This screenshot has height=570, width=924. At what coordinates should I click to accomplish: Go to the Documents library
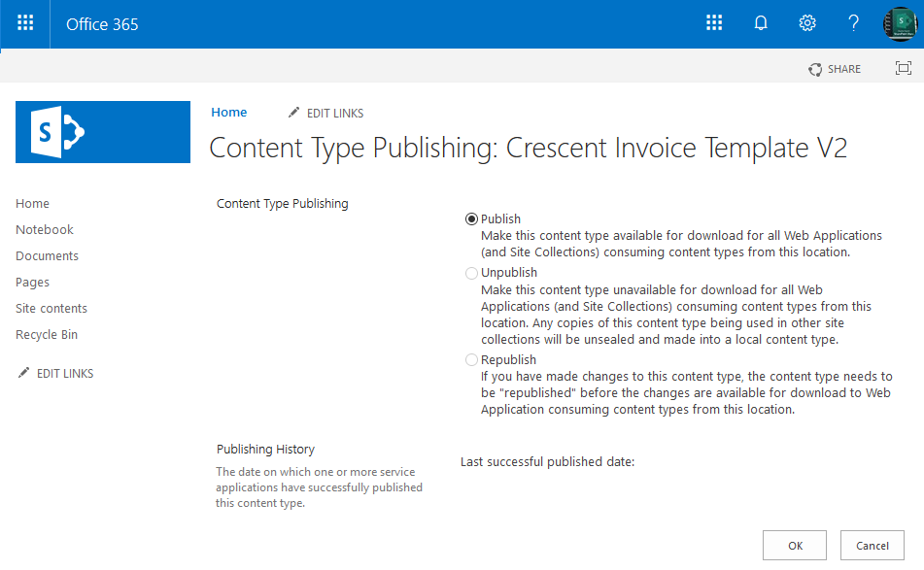coord(47,255)
